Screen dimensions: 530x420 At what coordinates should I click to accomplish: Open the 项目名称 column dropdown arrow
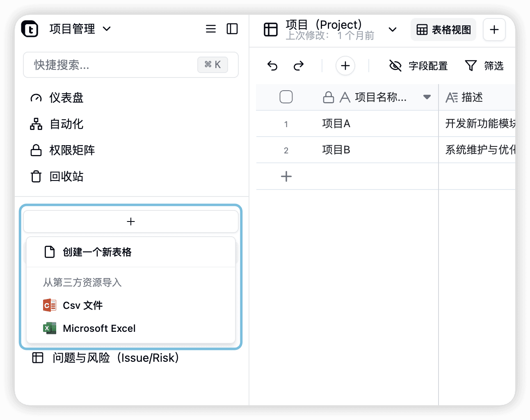click(x=427, y=97)
